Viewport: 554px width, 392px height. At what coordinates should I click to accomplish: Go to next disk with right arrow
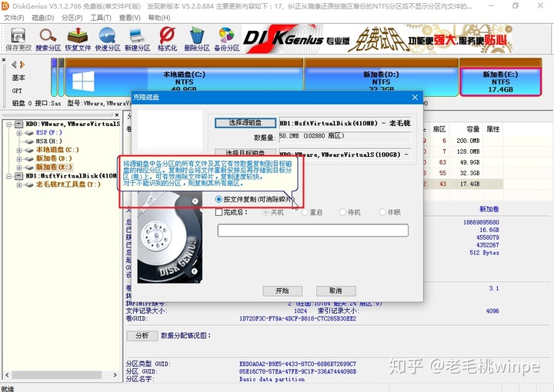tap(22, 65)
